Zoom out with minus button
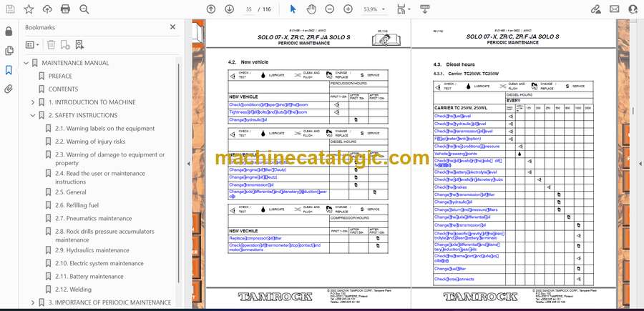The image size is (644, 311). point(329,9)
